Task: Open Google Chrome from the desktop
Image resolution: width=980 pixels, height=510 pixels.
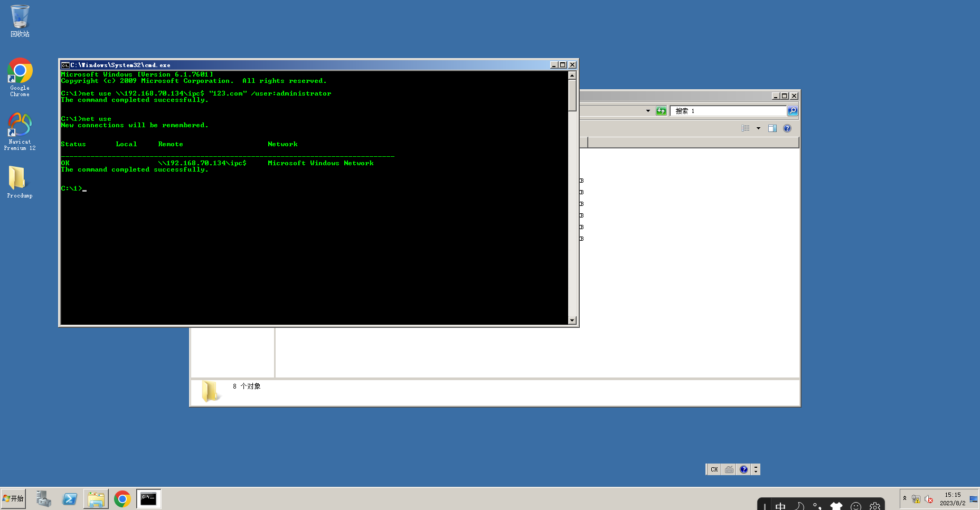Action: [x=20, y=71]
